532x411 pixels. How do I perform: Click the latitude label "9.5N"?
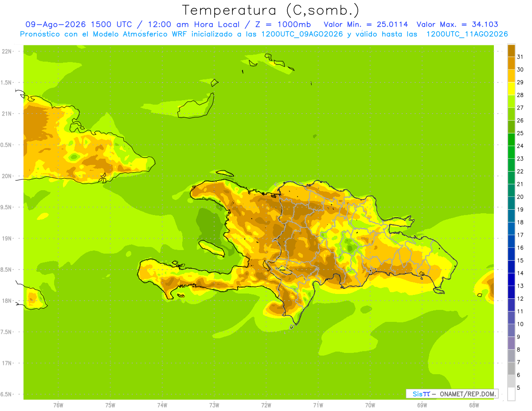click(7, 207)
